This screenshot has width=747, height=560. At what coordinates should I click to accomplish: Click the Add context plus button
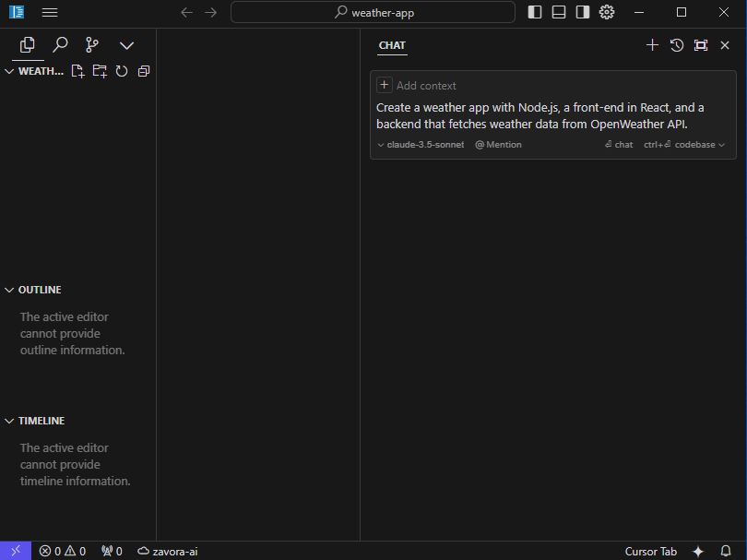[384, 85]
